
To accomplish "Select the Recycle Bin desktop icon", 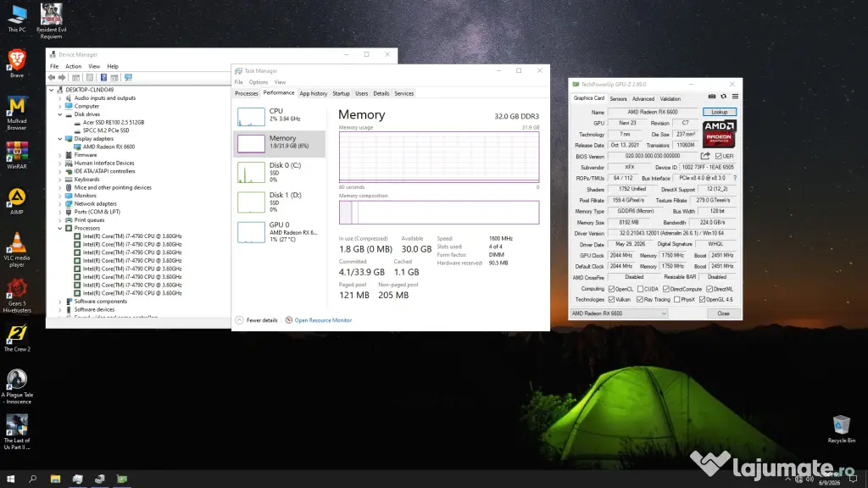I will tap(842, 429).
